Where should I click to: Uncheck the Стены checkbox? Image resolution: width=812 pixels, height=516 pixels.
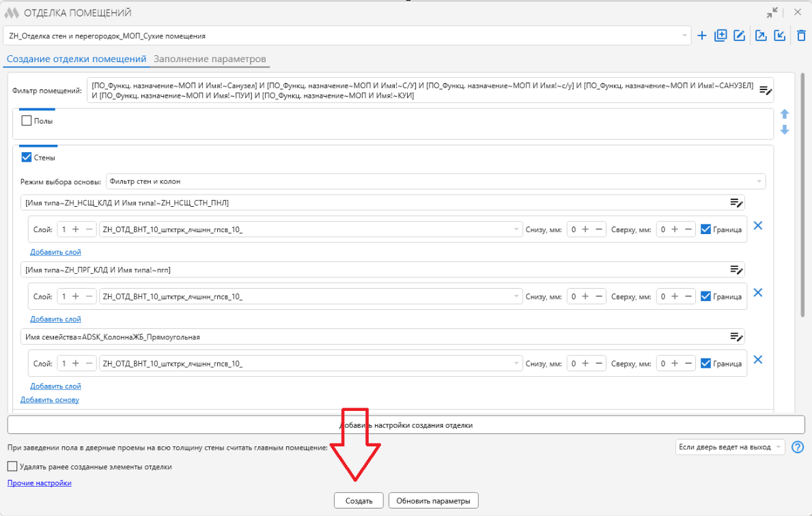click(x=27, y=158)
